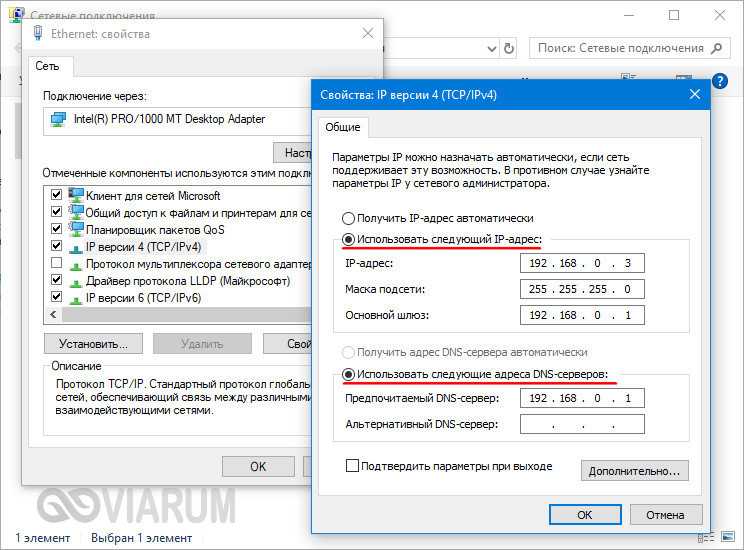Click the Предпочитаемый DNS-сервер field

pyautogui.click(x=582, y=398)
